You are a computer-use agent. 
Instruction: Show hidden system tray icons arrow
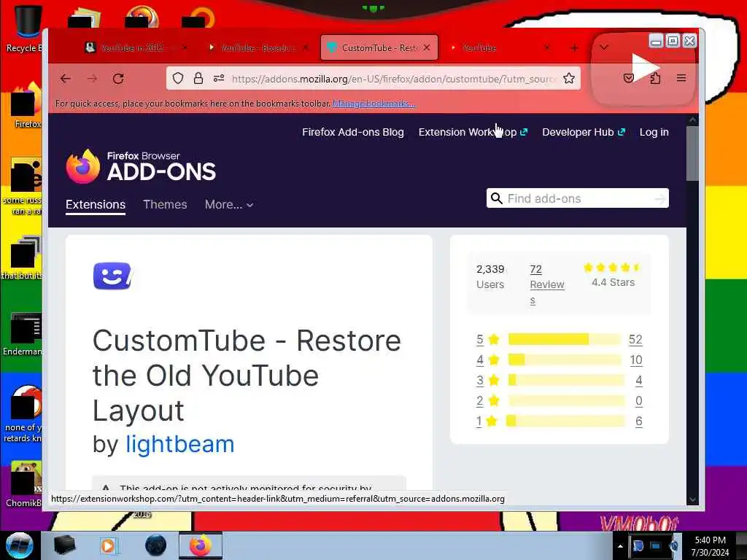pyautogui.click(x=620, y=546)
